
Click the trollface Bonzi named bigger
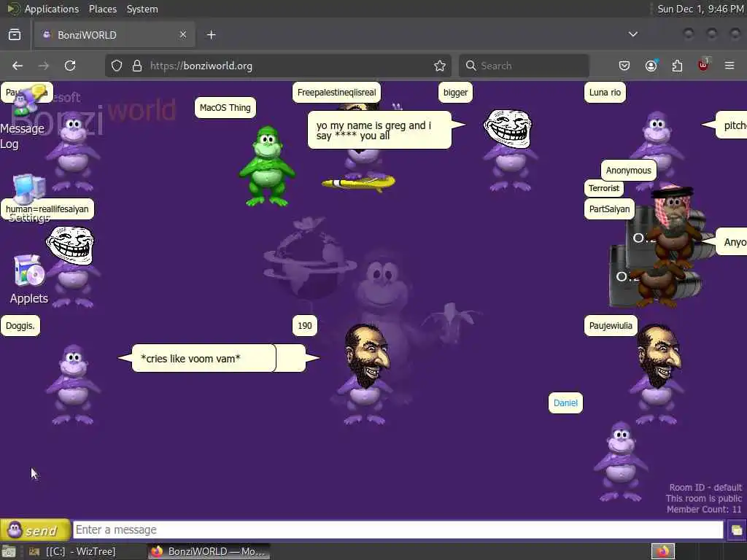[x=510, y=150]
